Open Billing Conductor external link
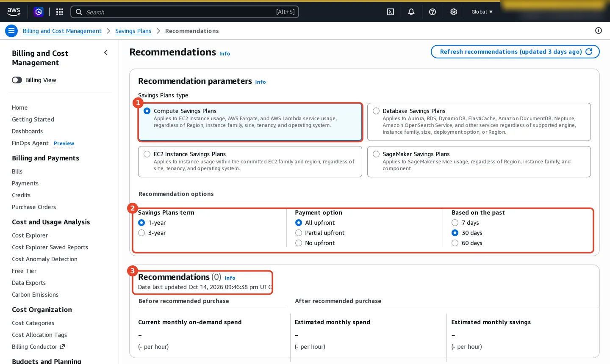The image size is (610, 364). [x=38, y=347]
